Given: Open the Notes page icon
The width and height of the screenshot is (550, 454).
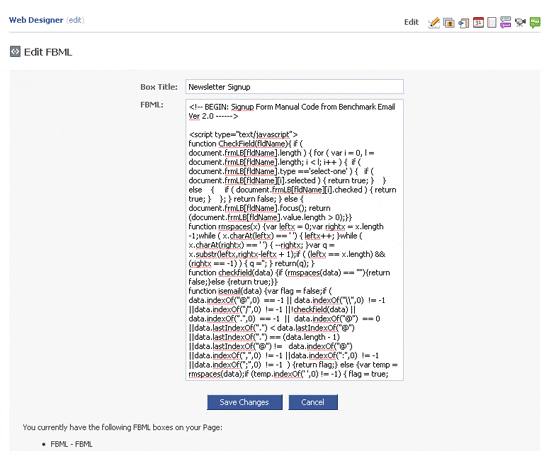Looking at the screenshot, I should coord(492,23).
